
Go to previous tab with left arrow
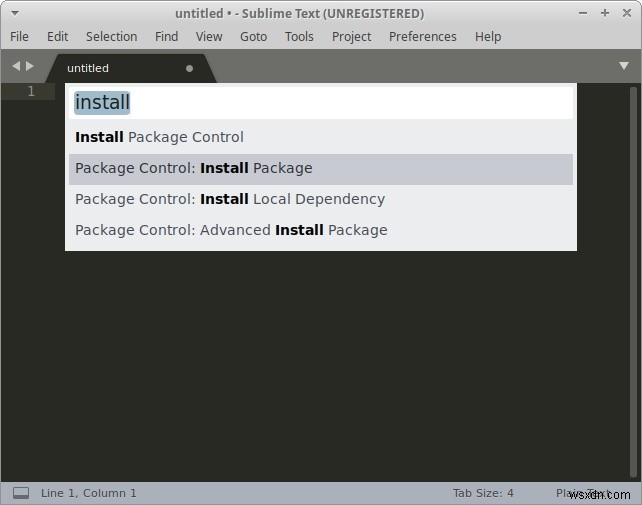(16, 66)
